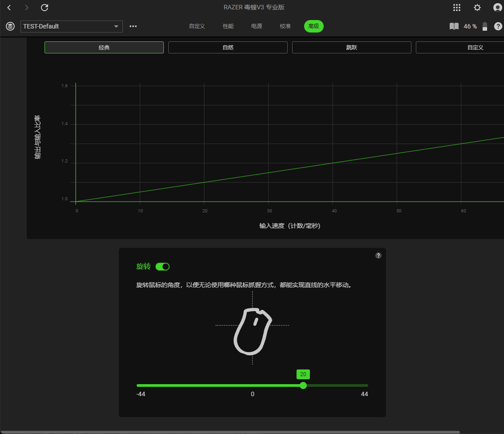The width and height of the screenshot is (504, 434).
Task: Open the apps grid icon
Action: (457, 8)
